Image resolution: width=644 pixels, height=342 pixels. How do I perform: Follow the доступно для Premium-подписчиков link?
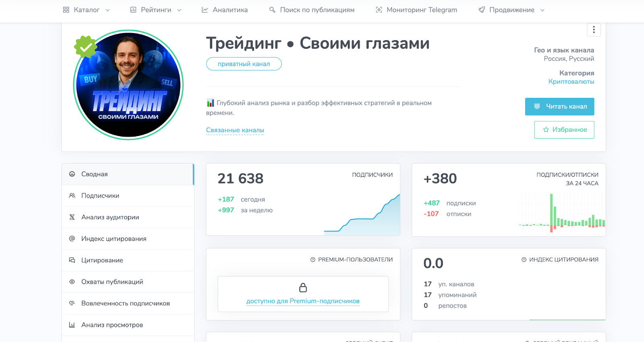point(303,301)
